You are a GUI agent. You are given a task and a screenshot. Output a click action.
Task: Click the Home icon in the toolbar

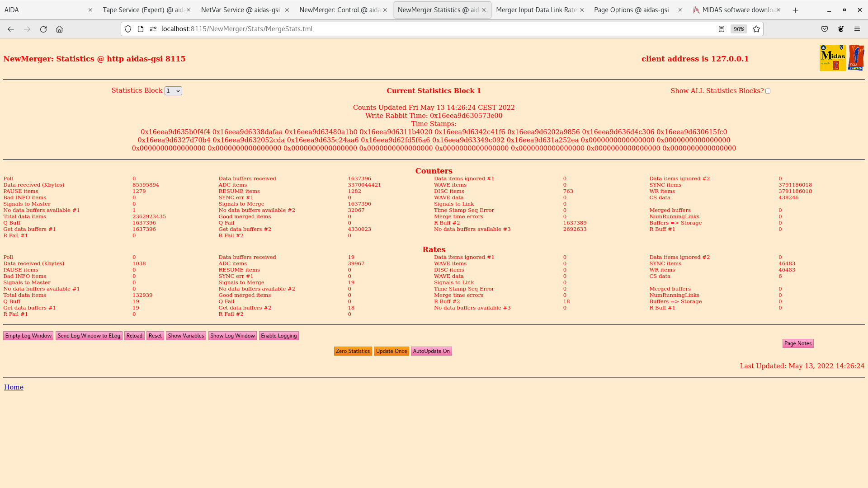[59, 29]
